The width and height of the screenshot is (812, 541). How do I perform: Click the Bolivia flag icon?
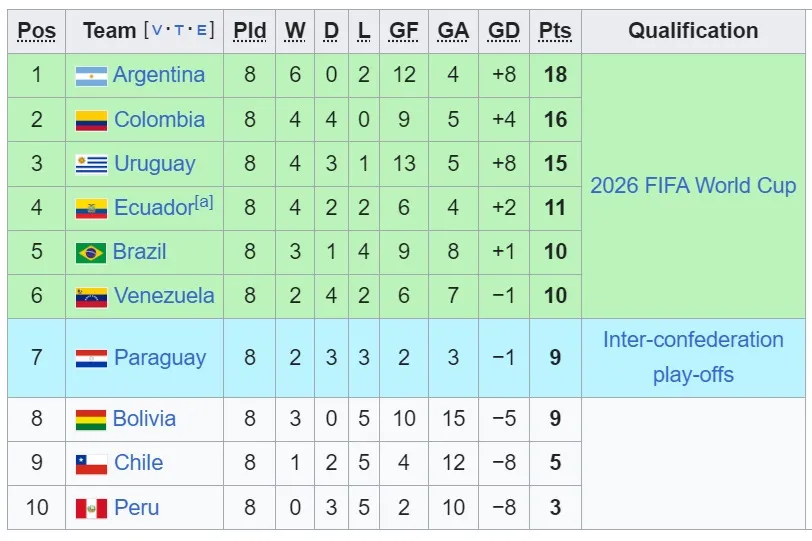[91, 420]
